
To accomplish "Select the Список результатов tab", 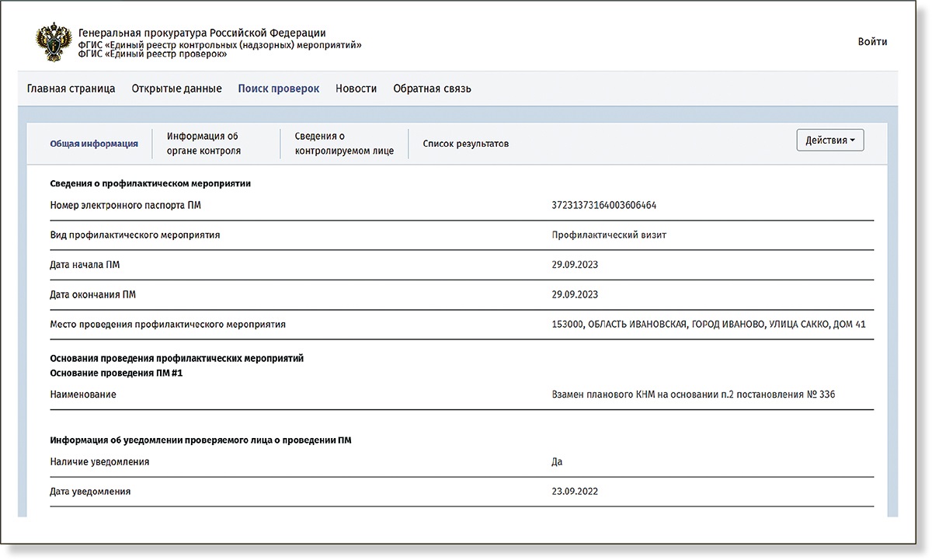I will (x=465, y=144).
